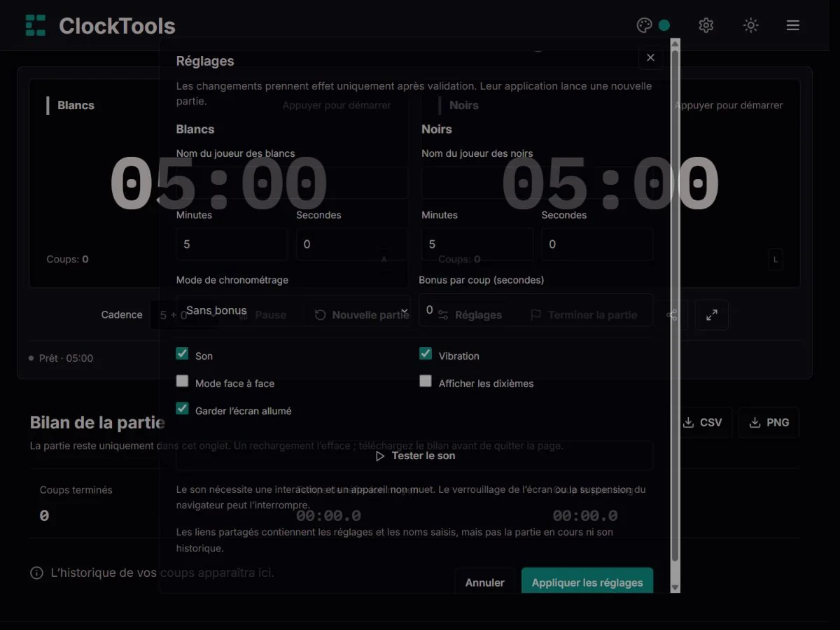Click the Minutes field under Noirs
The image size is (840, 630).
(x=477, y=244)
